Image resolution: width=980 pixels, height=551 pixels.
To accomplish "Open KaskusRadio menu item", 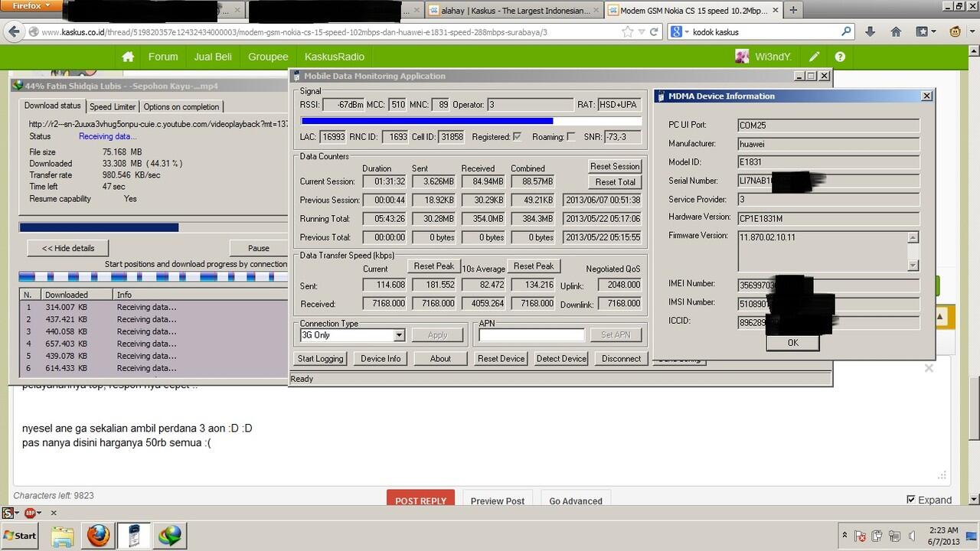I will coord(335,57).
